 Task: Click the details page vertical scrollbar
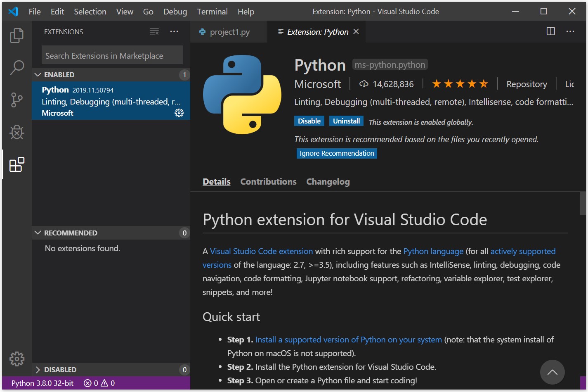(x=583, y=204)
